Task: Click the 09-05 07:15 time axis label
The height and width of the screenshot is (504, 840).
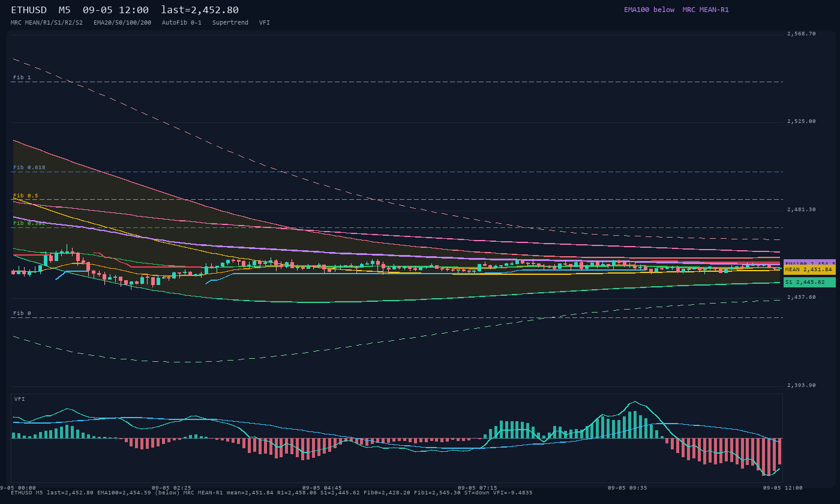Action: pos(478,488)
